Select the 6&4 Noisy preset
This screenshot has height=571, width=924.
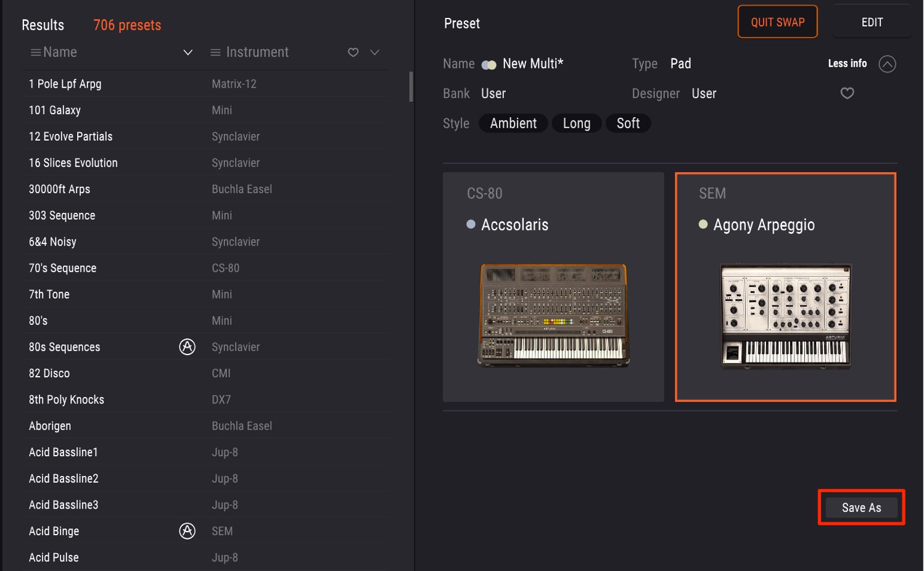205,242
